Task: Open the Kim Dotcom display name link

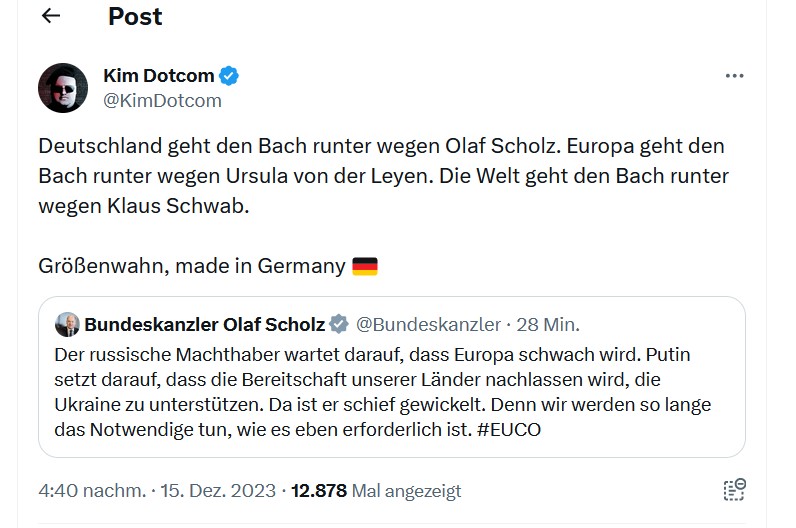Action: [158, 76]
